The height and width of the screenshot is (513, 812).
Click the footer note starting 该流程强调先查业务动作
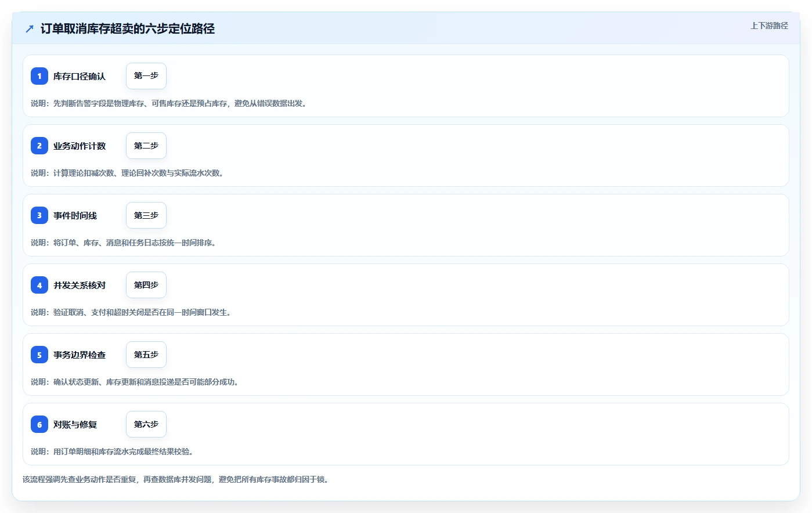click(176, 479)
